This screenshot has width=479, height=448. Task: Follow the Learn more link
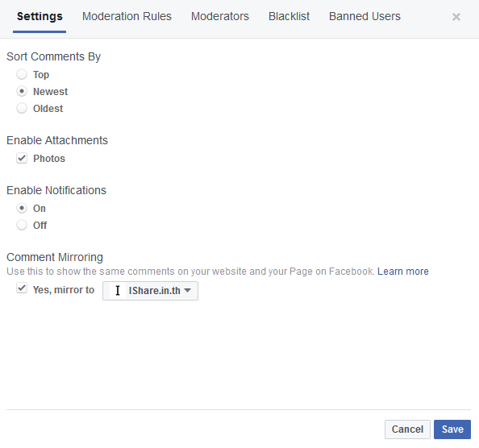click(403, 272)
